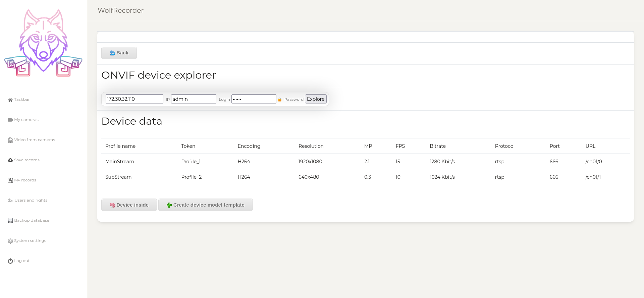Click the Log out power icon

tap(10, 261)
